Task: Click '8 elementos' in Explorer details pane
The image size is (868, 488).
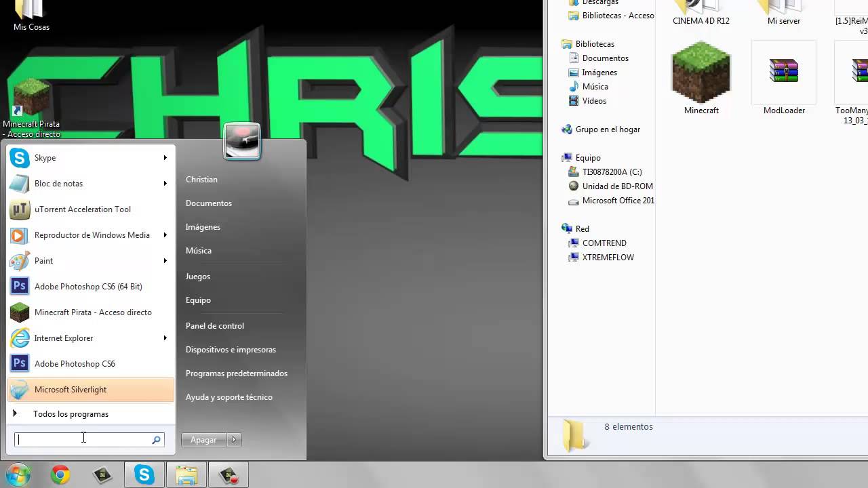Action: pos(629,427)
